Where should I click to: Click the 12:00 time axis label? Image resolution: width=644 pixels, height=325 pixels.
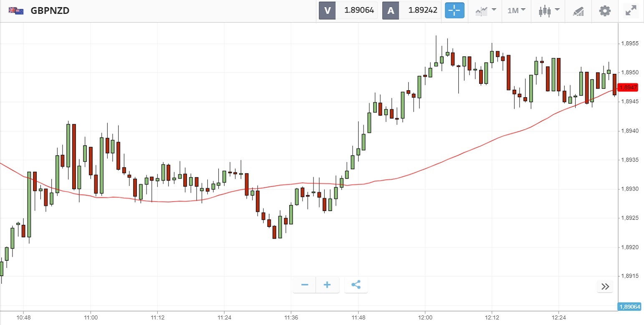point(425,318)
